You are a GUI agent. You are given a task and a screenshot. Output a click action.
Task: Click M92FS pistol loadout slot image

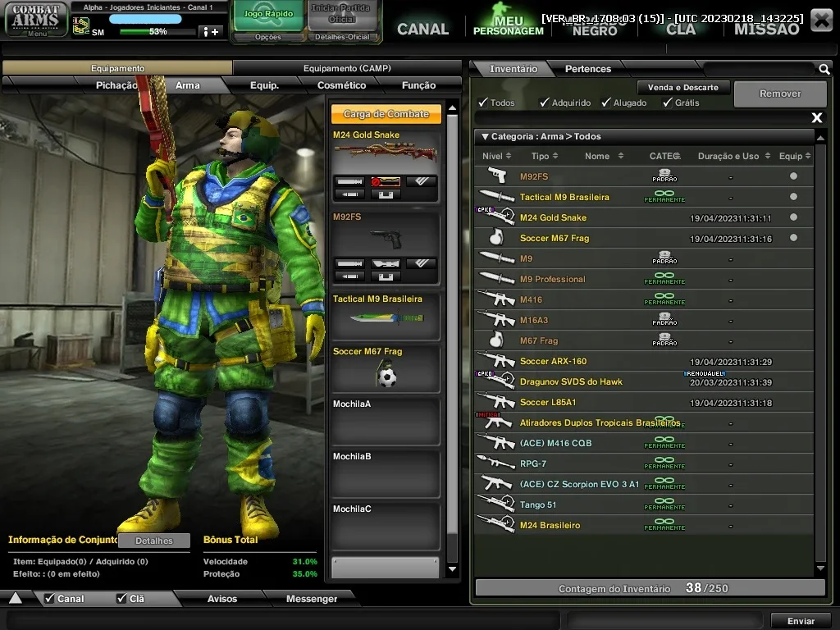click(386, 239)
